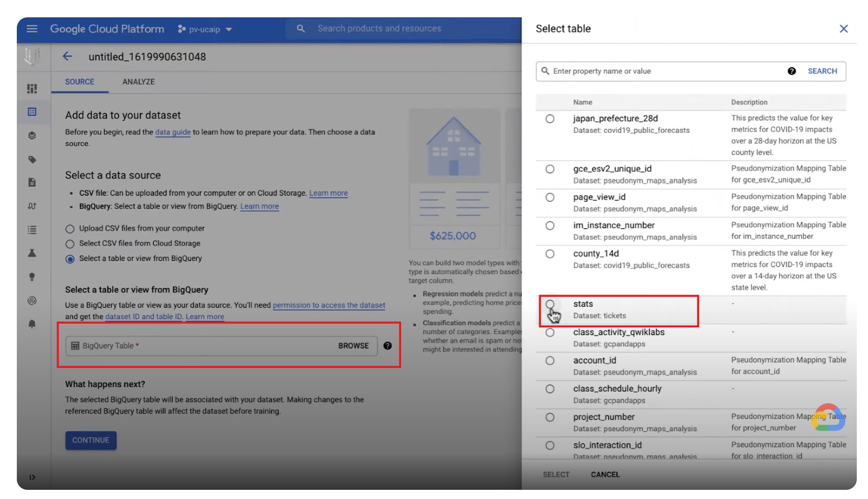Click the dashboard icon in left sidebar

[x=32, y=89]
